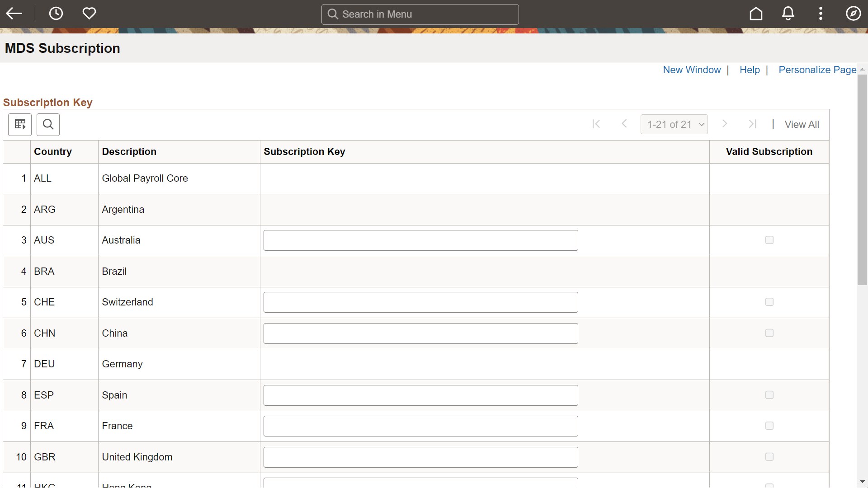The image size is (868, 488).
Task: Toggle Valid Subscription checkbox for Australia
Action: [769, 239]
